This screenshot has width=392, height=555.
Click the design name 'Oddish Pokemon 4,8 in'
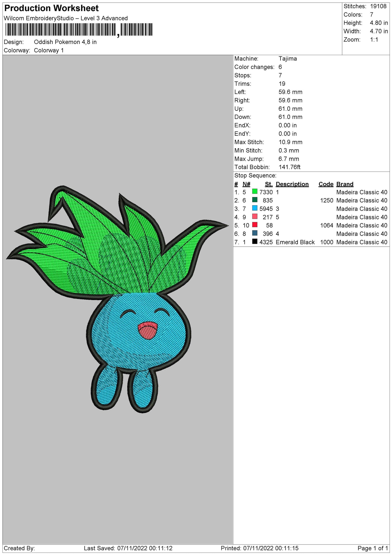(x=65, y=42)
